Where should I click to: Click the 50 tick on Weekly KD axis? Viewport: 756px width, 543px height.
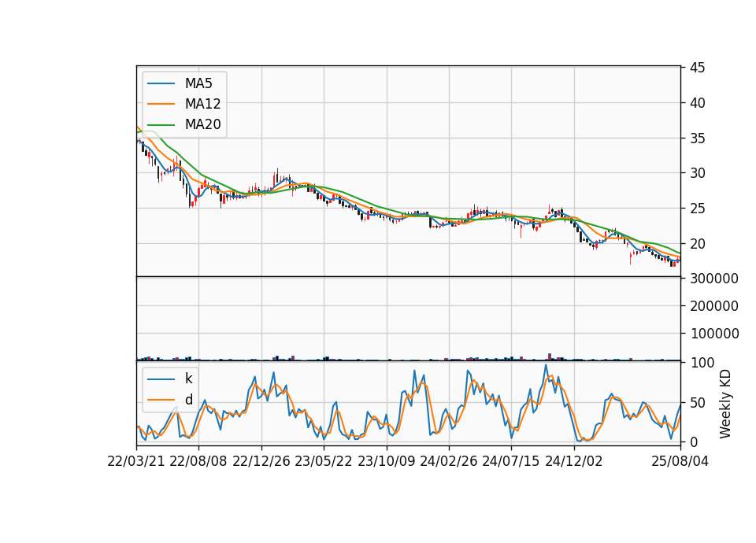[x=697, y=403]
